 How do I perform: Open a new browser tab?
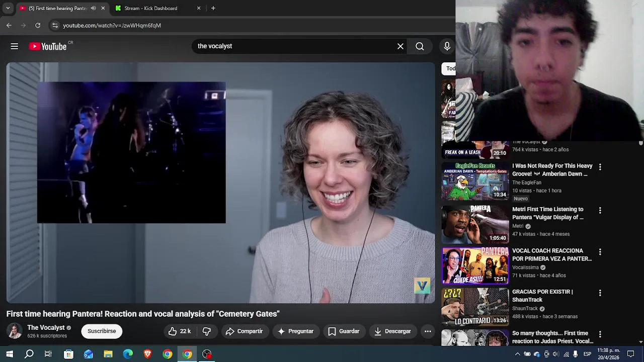(x=213, y=8)
